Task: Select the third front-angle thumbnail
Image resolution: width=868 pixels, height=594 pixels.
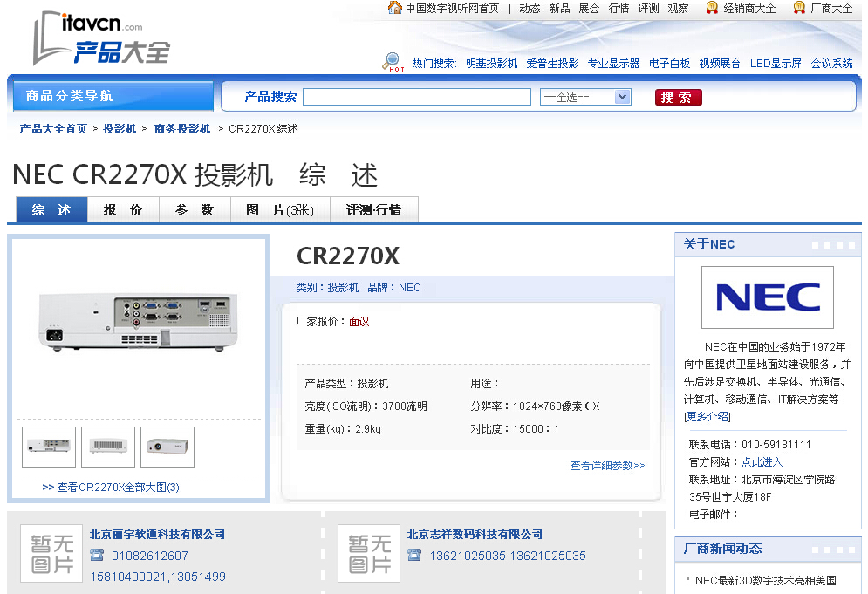Action: (x=167, y=447)
